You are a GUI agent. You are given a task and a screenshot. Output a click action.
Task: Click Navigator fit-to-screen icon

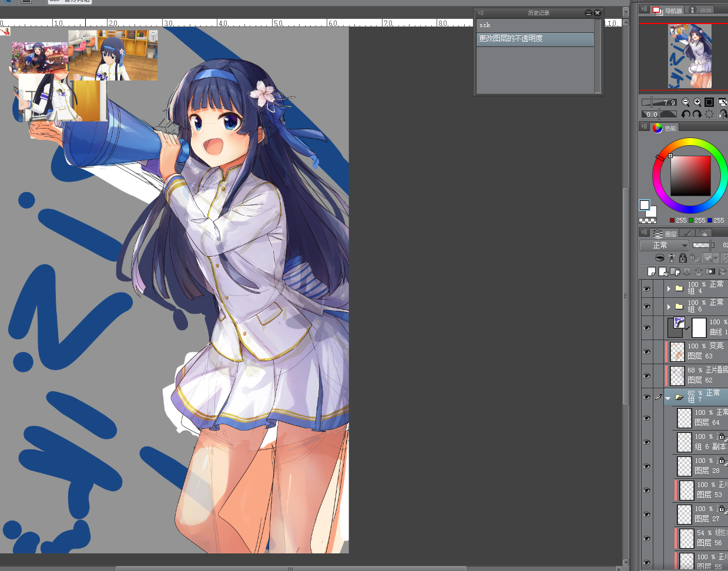[x=723, y=102]
